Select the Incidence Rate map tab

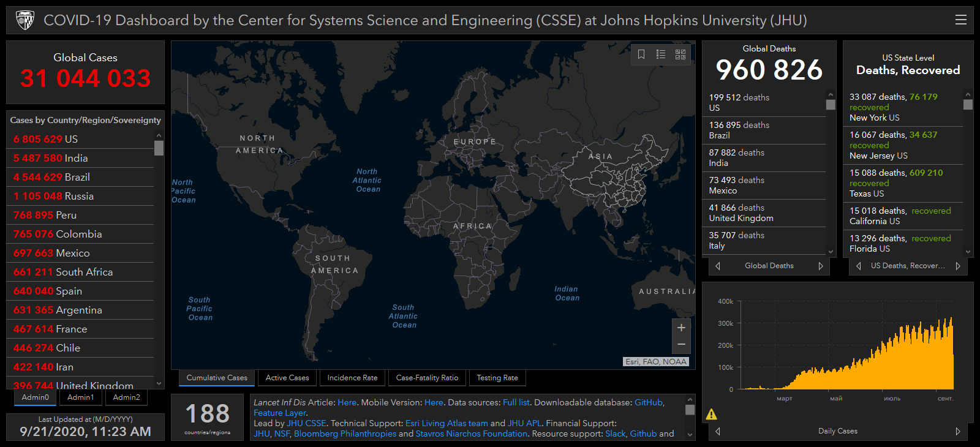pyautogui.click(x=352, y=378)
